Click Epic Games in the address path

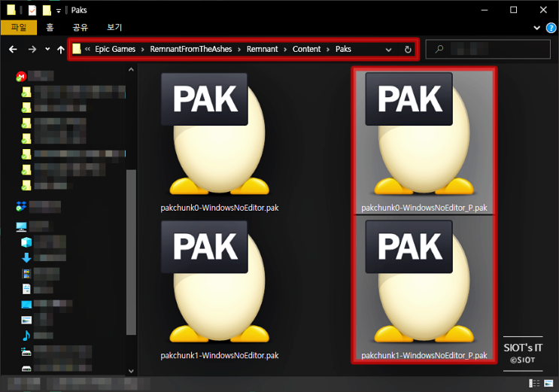point(115,49)
